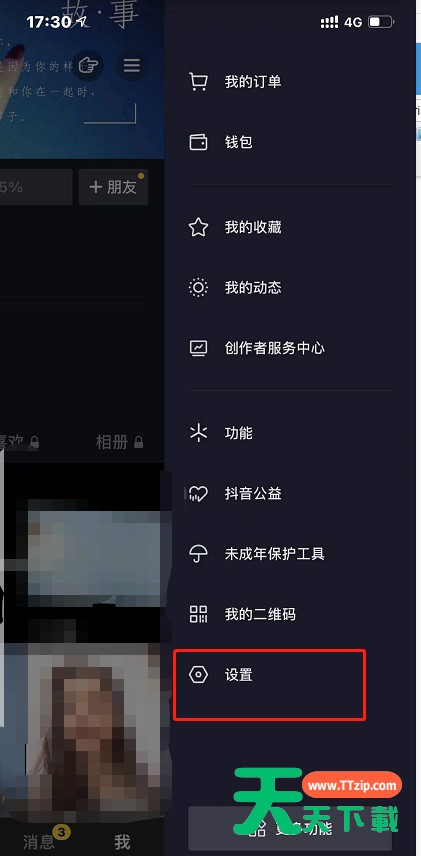Click the + 朋友 button

pyautogui.click(x=113, y=187)
